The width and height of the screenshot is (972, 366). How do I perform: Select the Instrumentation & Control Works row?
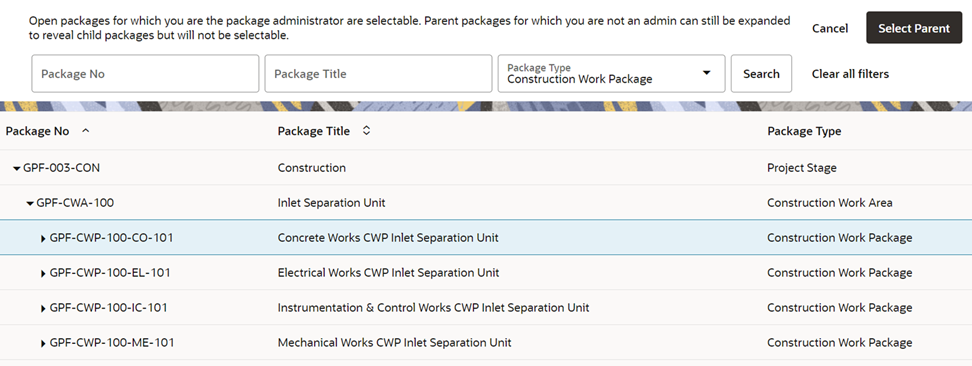[486, 308]
